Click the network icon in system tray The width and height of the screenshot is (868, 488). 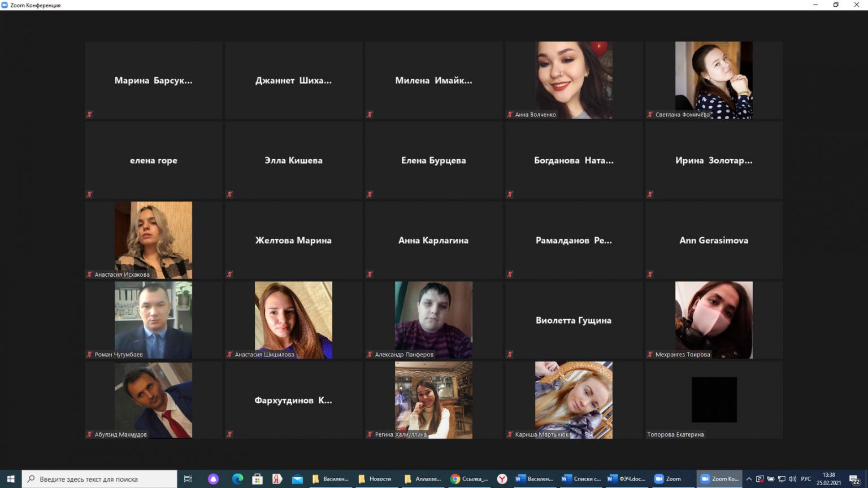[x=782, y=479]
